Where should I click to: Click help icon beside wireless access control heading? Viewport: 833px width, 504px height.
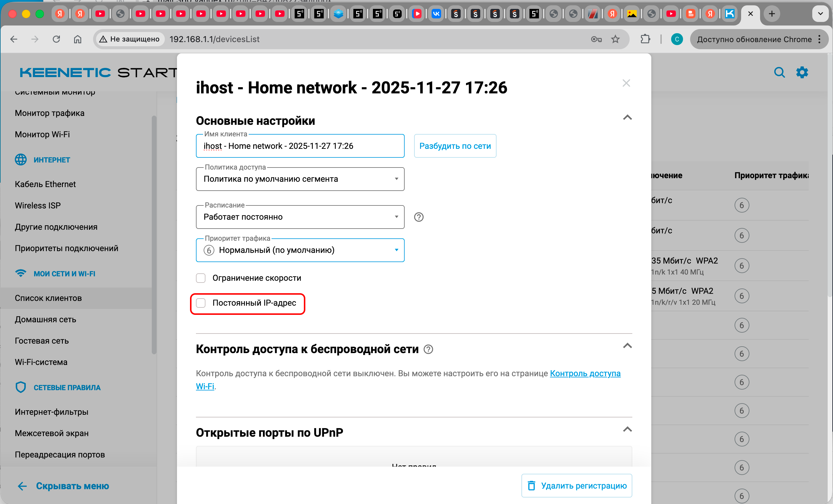click(x=428, y=349)
